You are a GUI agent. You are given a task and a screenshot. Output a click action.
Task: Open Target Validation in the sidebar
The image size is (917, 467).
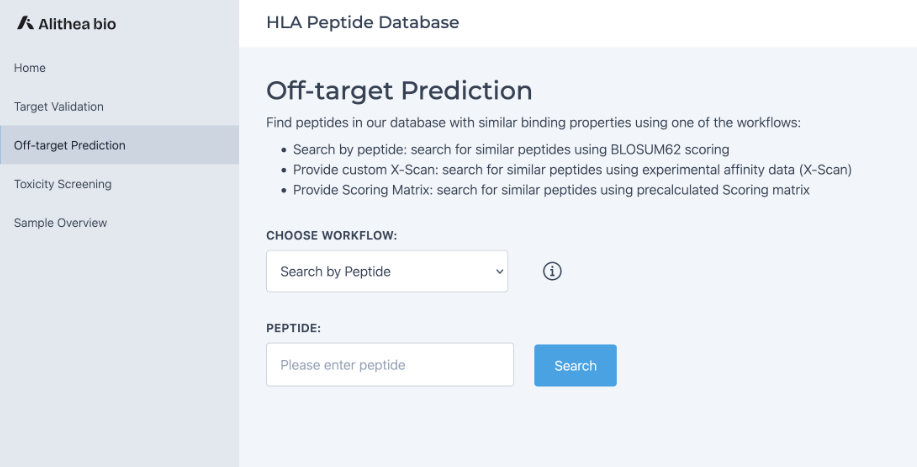[x=59, y=106]
